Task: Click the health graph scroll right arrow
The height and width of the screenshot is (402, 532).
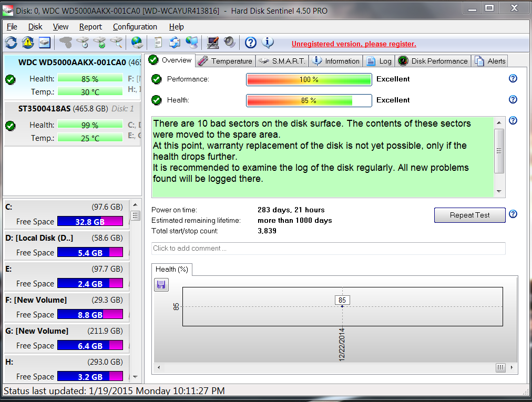Action: coord(511,367)
